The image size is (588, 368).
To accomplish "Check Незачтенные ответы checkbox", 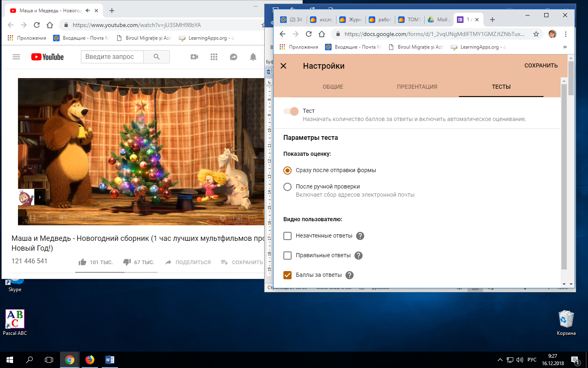I will pyautogui.click(x=287, y=236).
